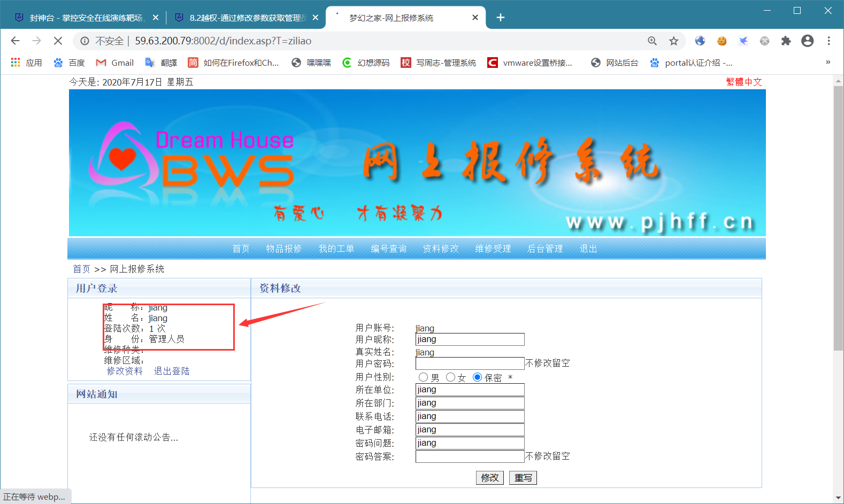Click the 首页 breadcrumb link
The image size is (844, 504).
82,269
